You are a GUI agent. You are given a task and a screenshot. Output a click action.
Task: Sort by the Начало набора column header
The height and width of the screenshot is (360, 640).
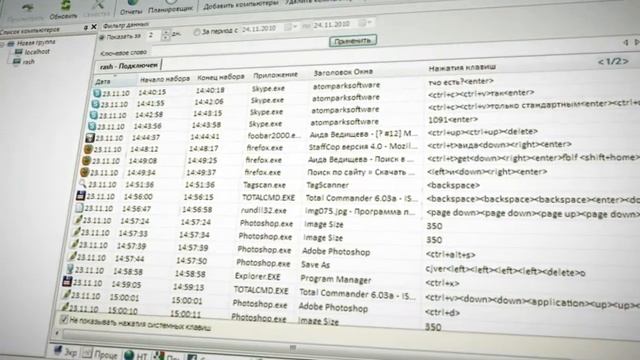click(165, 79)
